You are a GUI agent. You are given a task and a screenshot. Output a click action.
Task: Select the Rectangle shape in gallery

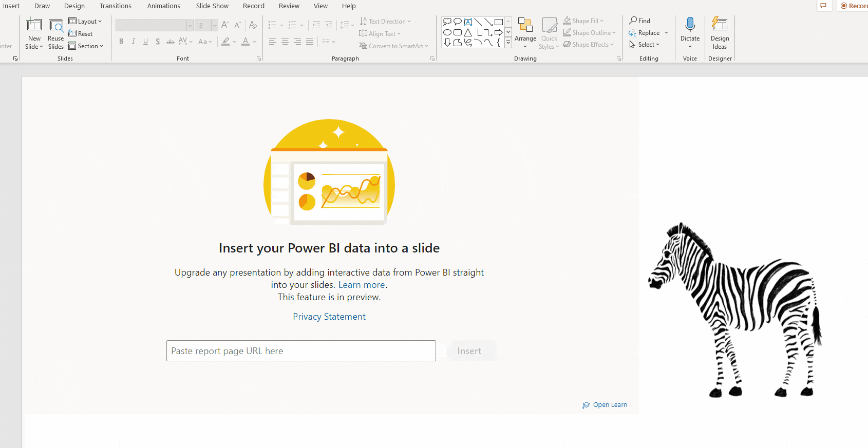499,22
